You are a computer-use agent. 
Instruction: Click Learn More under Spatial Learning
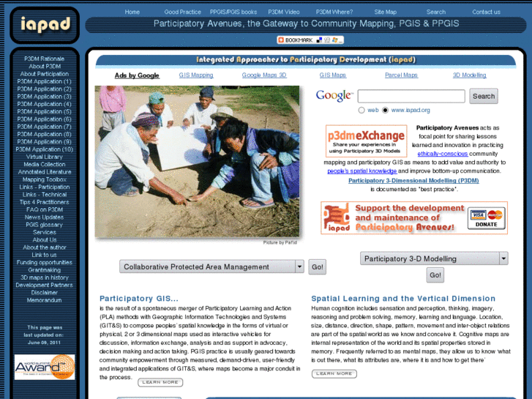tap(334, 373)
